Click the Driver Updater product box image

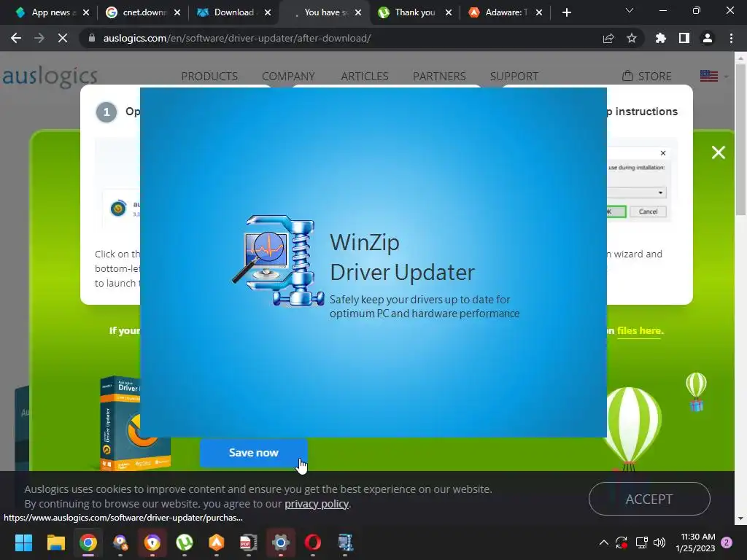click(x=135, y=423)
